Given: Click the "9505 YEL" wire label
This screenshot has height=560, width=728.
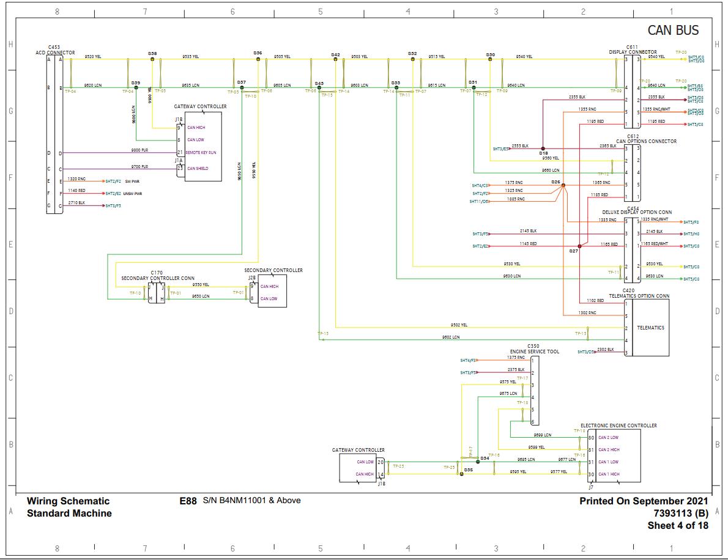Looking at the screenshot, I should [x=282, y=57].
